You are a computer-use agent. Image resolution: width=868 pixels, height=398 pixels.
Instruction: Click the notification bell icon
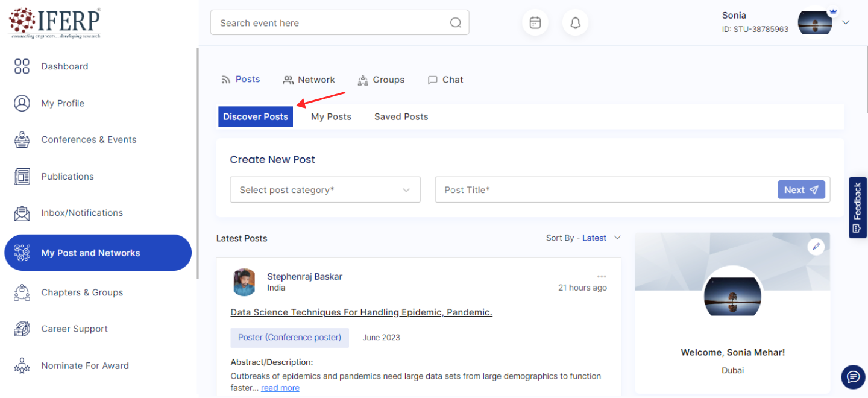[x=575, y=23]
